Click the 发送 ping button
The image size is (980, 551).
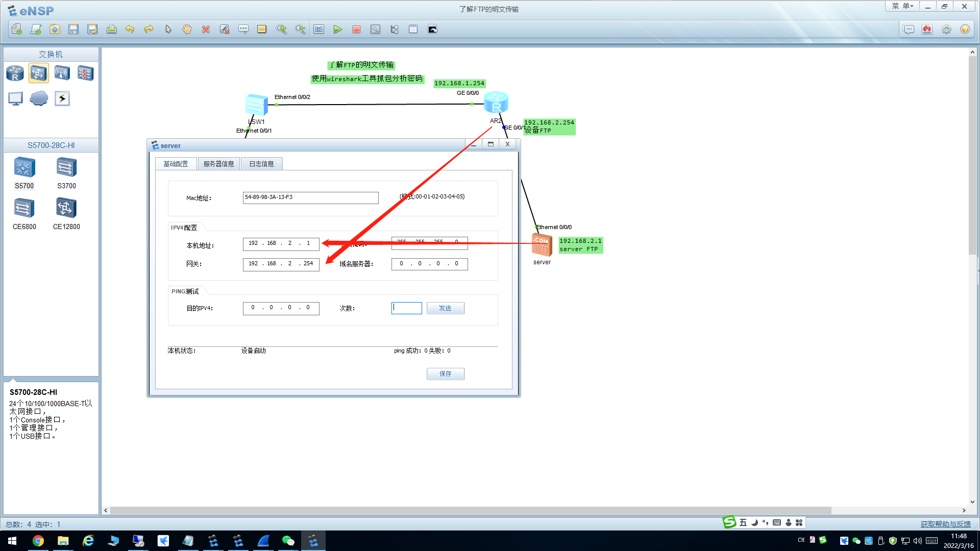tap(445, 308)
